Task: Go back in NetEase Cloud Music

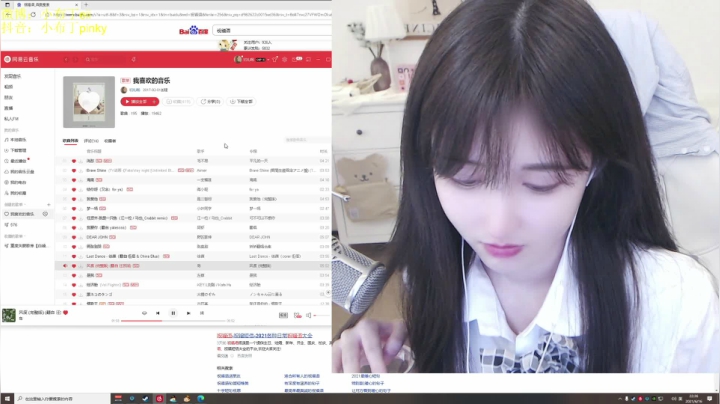Action: coord(66,60)
